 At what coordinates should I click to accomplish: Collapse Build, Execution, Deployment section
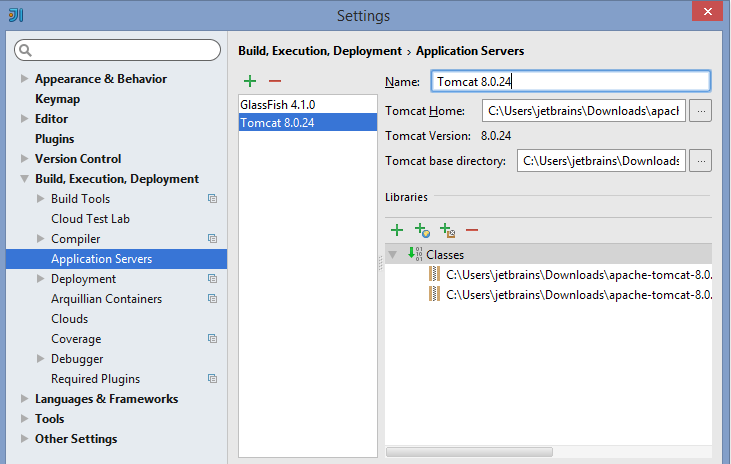click(24, 179)
